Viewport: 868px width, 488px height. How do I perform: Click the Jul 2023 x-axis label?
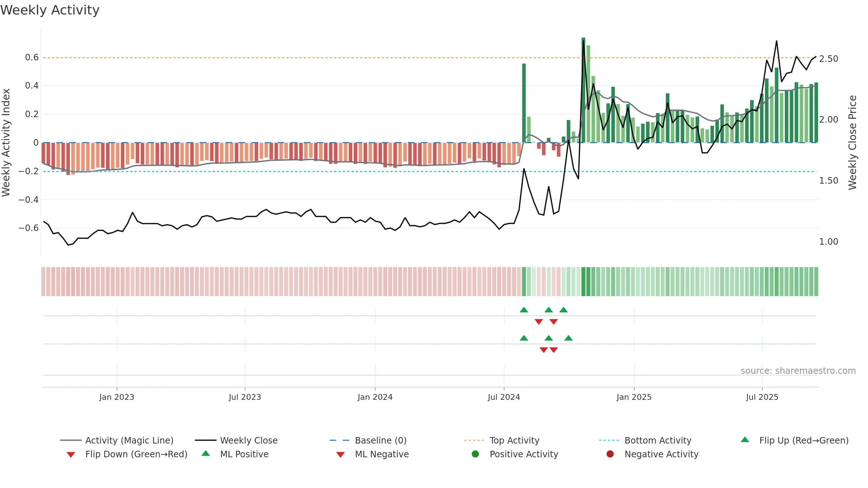tap(245, 397)
